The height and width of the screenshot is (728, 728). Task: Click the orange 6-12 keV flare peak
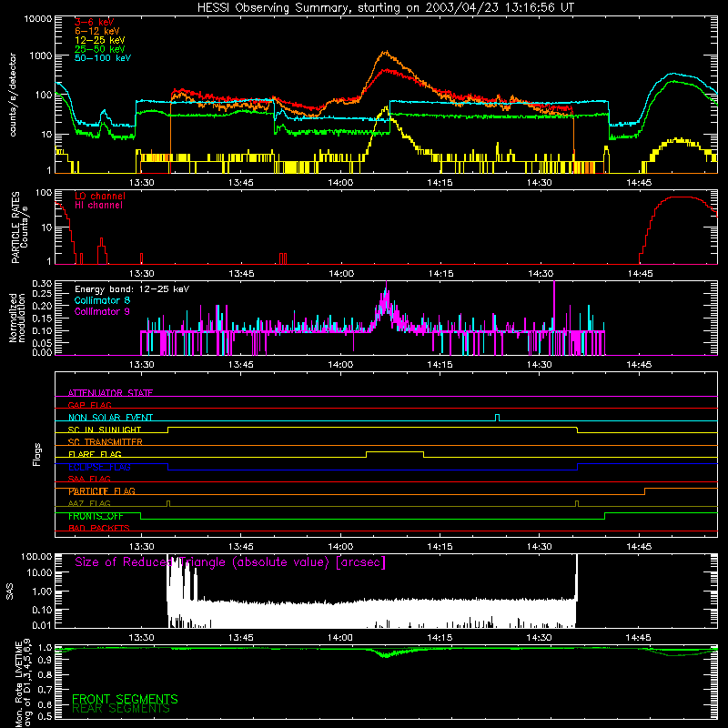(385, 53)
